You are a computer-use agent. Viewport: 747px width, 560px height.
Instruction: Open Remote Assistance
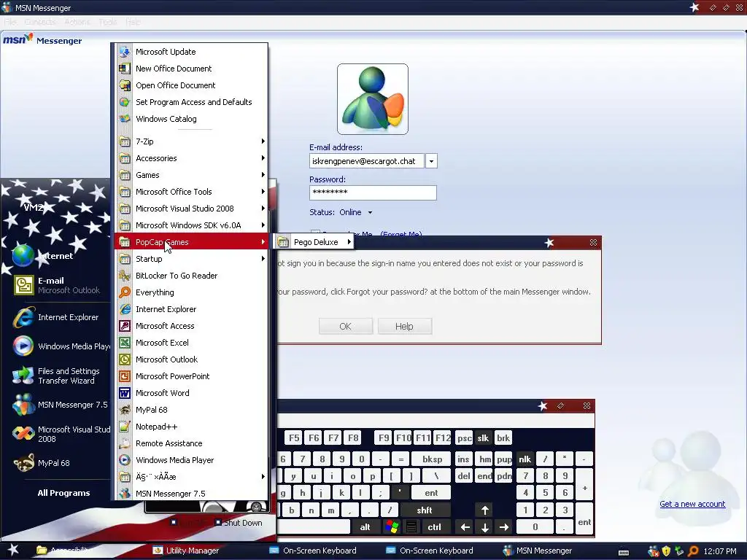[x=190, y=443]
